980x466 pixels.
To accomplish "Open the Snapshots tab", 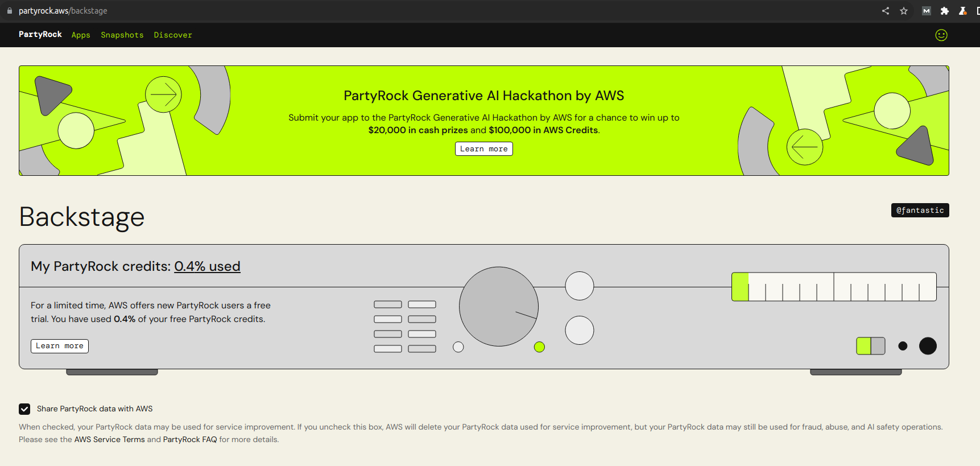I will pos(122,35).
